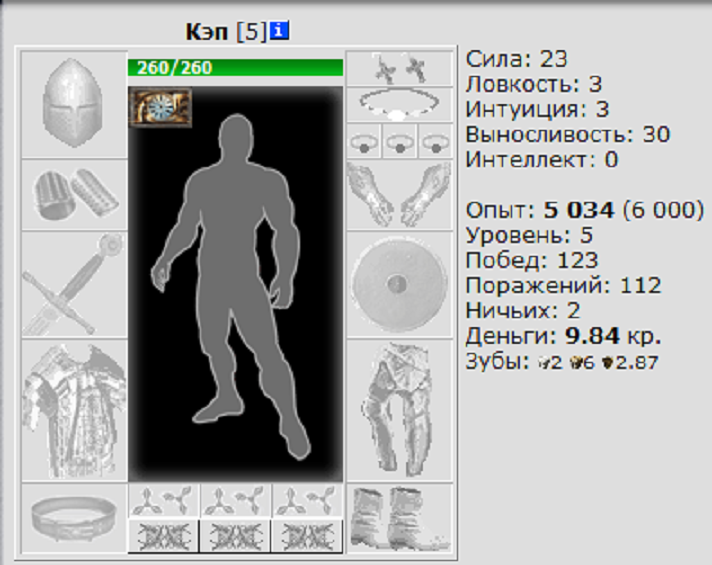This screenshot has width=712, height=565.
Task: Click the green 260/260 health bar
Action: pos(235,68)
